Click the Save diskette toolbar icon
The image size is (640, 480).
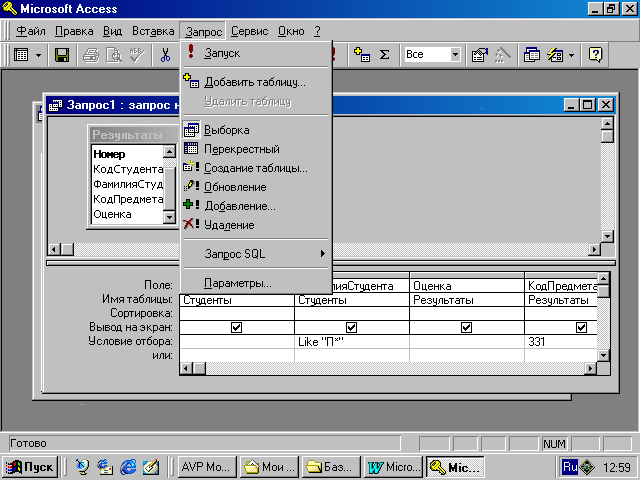coord(62,55)
